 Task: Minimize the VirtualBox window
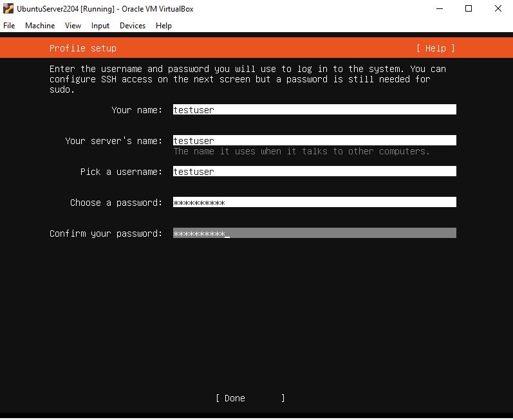(440, 8)
